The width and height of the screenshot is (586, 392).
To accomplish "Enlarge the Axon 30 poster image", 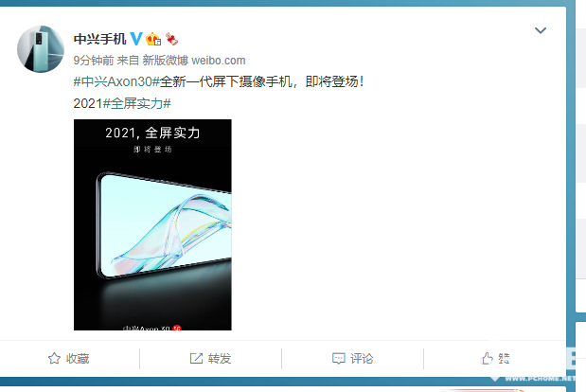I will tap(152, 224).
